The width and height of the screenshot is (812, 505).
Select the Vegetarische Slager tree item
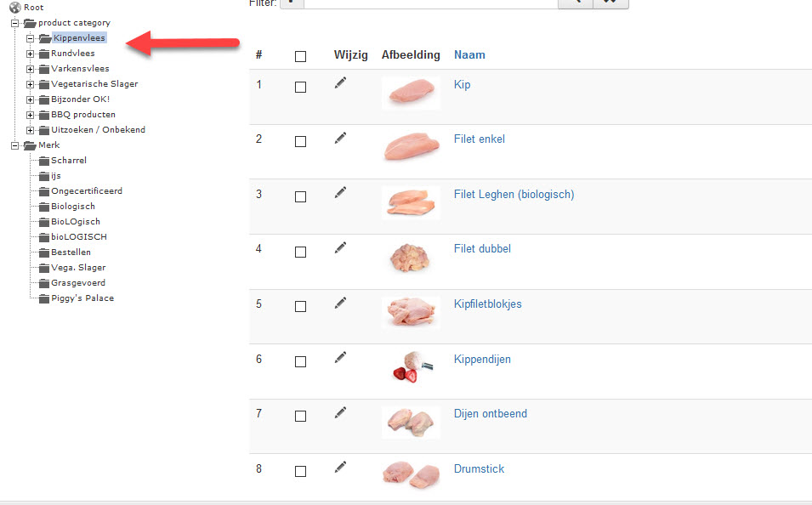point(94,84)
